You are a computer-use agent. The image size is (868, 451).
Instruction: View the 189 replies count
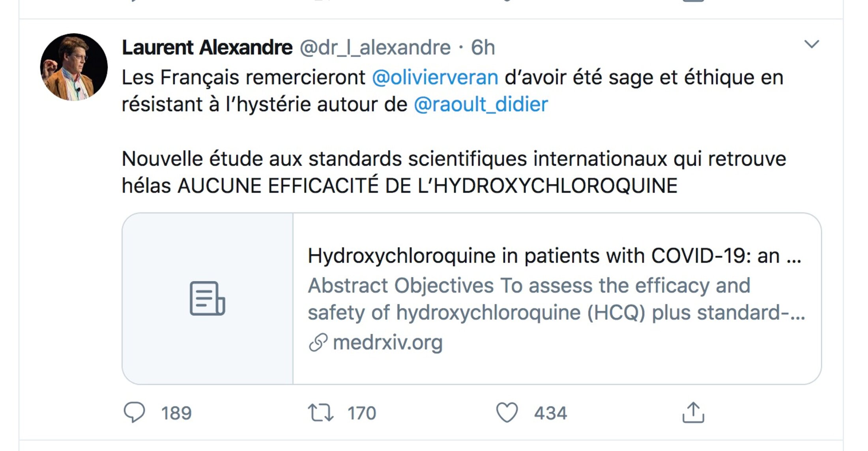click(x=176, y=413)
